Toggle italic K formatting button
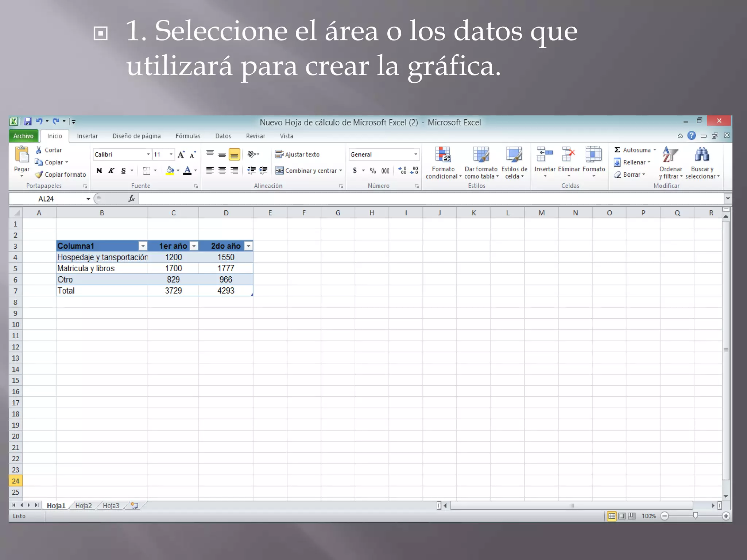 point(111,171)
